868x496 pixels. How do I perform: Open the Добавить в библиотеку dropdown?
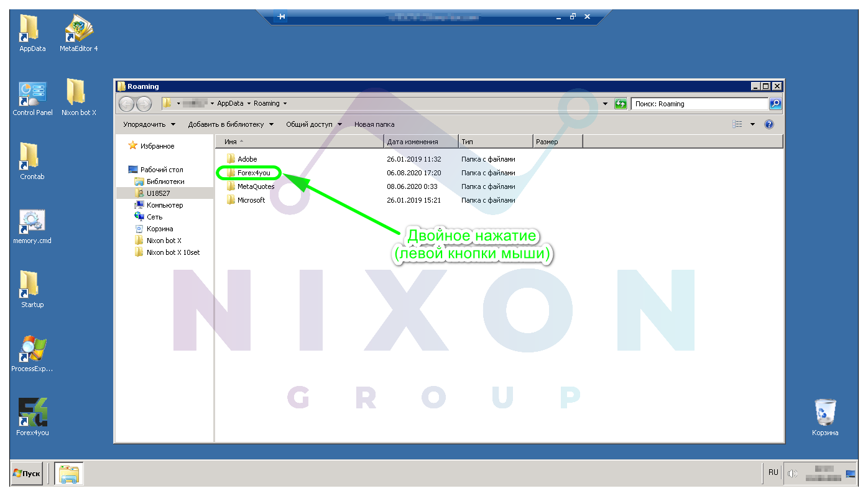click(231, 124)
